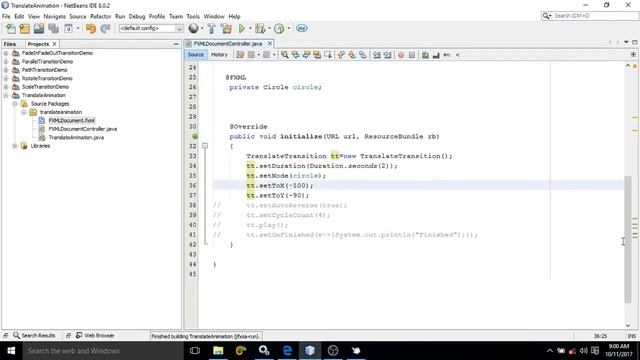This screenshot has width=640, height=360.
Task: Click the Redo arrow icon
Action: 105,29
